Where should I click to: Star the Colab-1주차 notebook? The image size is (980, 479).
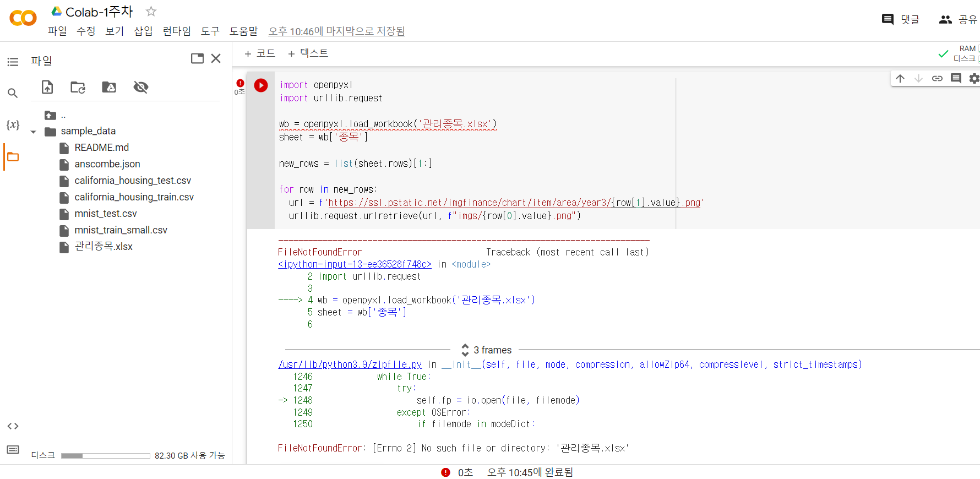tap(151, 11)
